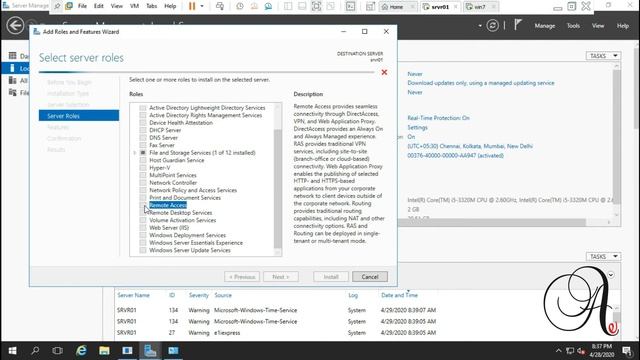This screenshot has width=640, height=360.
Task: Open Internet Explorer from taskbar
Action: [x=81, y=351]
